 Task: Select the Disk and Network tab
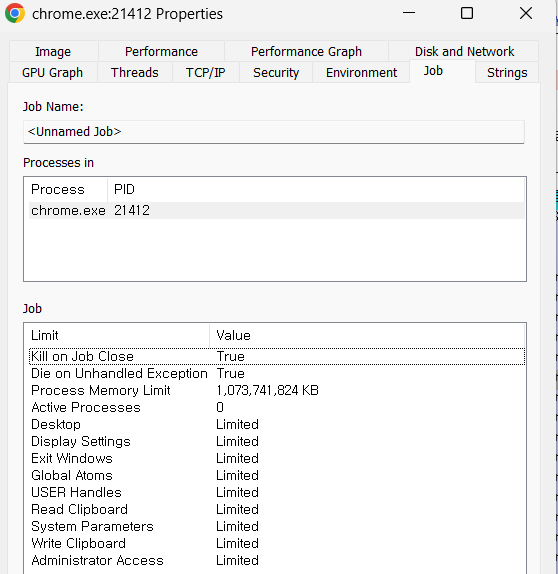464,51
